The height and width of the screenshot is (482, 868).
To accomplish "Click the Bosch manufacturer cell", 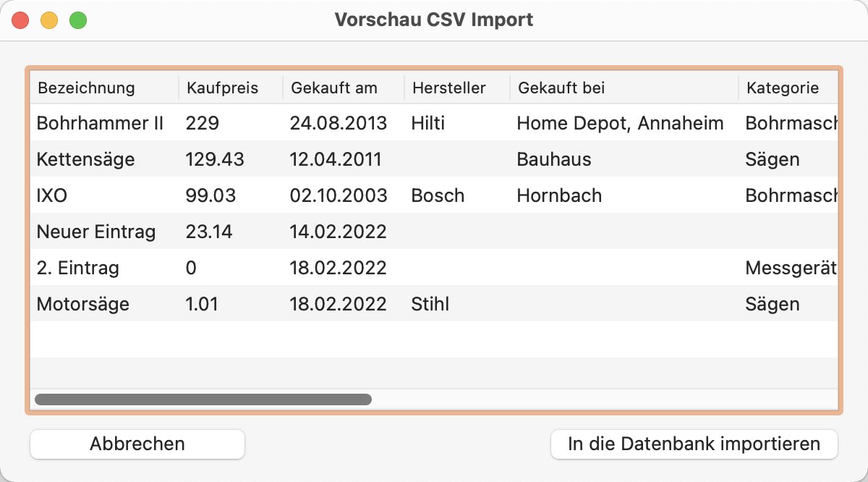I will pyautogui.click(x=438, y=195).
